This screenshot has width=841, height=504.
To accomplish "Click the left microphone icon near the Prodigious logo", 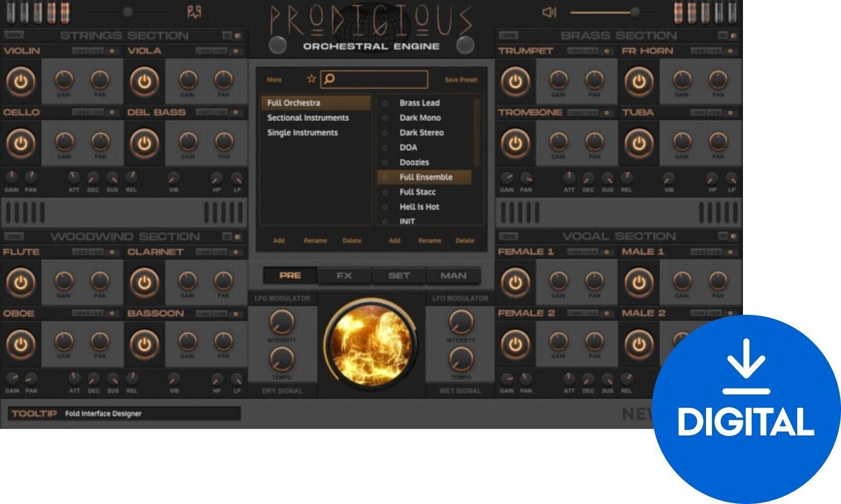I will click(277, 46).
